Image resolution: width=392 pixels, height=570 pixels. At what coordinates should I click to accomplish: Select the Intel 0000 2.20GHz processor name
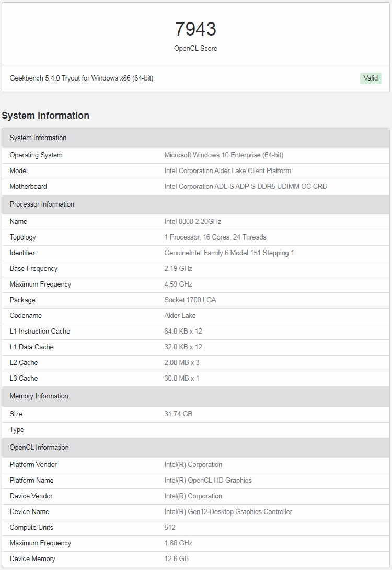193,222
